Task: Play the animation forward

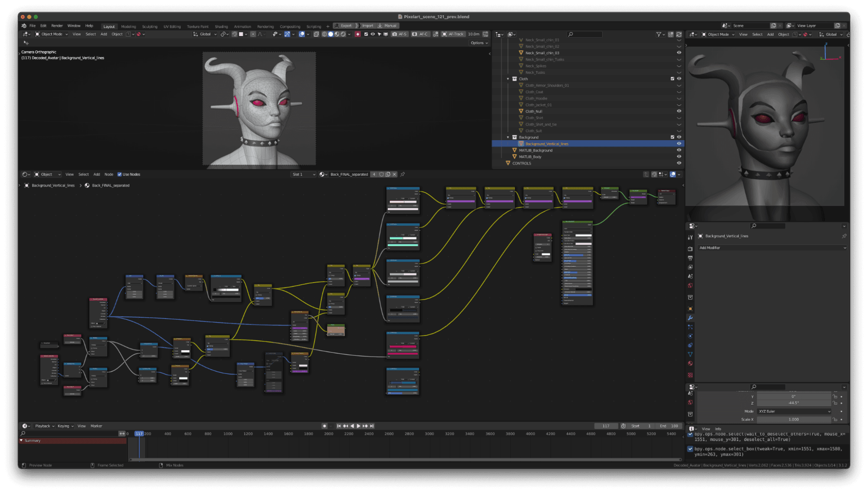Action: (x=358, y=426)
